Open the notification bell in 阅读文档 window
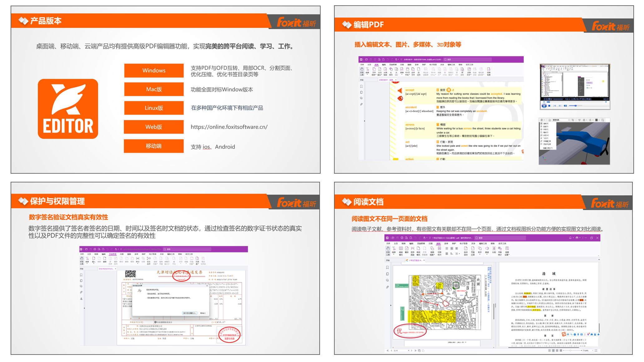This screenshot has height=362, width=644. pos(570,238)
